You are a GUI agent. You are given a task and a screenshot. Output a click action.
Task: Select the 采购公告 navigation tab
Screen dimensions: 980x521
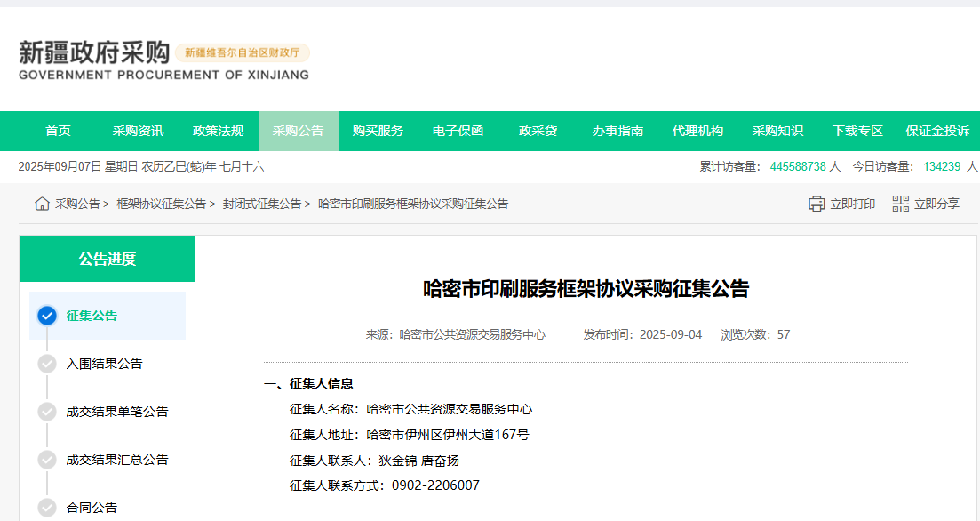299,131
